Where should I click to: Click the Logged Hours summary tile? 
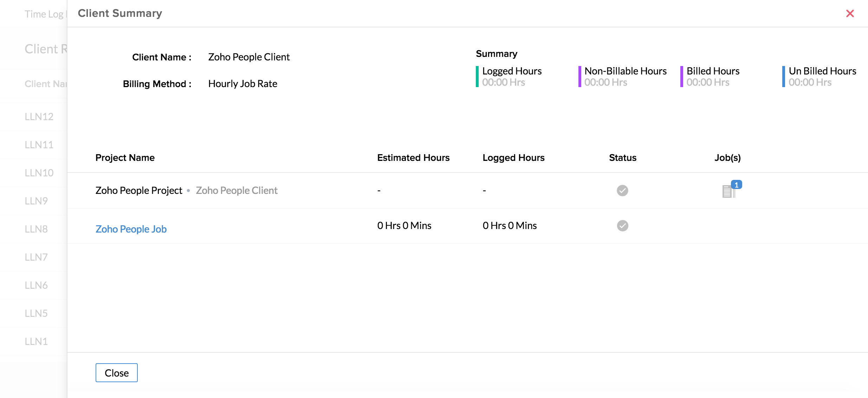coord(511,77)
